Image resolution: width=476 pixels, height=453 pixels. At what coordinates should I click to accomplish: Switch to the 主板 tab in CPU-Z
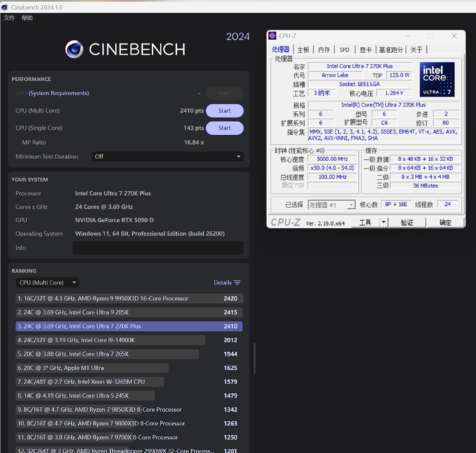303,50
